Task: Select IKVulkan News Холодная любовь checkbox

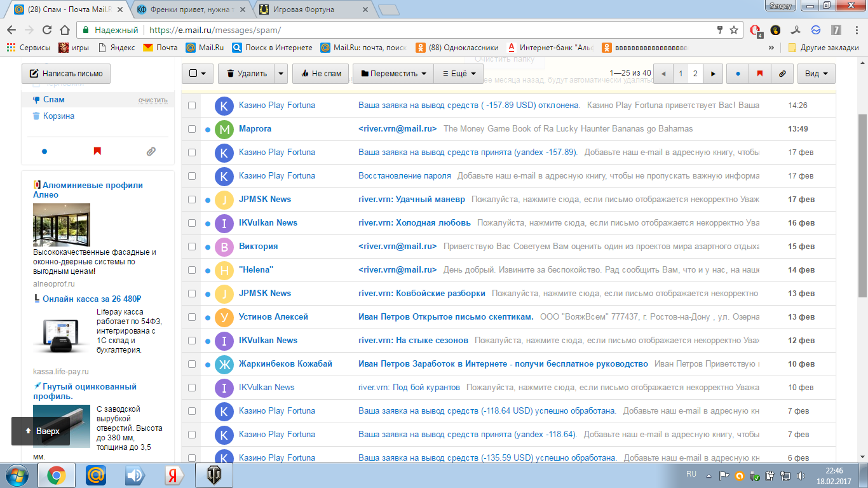Action: point(192,223)
